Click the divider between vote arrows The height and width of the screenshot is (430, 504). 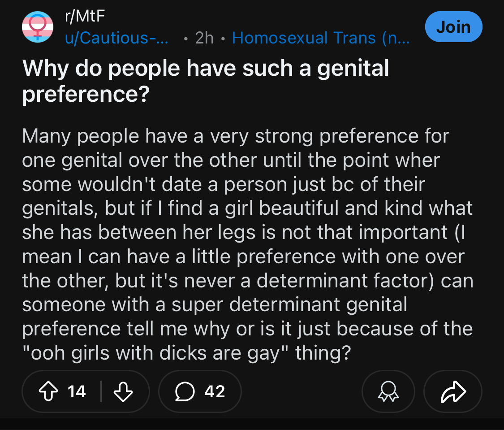click(x=101, y=391)
